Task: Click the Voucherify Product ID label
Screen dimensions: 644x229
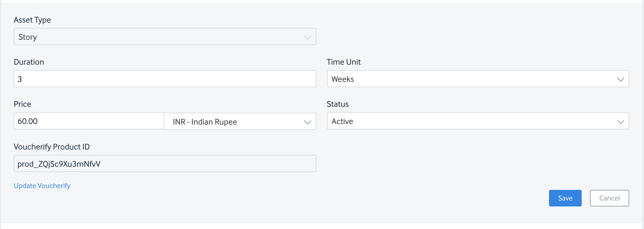Action: [x=52, y=147]
